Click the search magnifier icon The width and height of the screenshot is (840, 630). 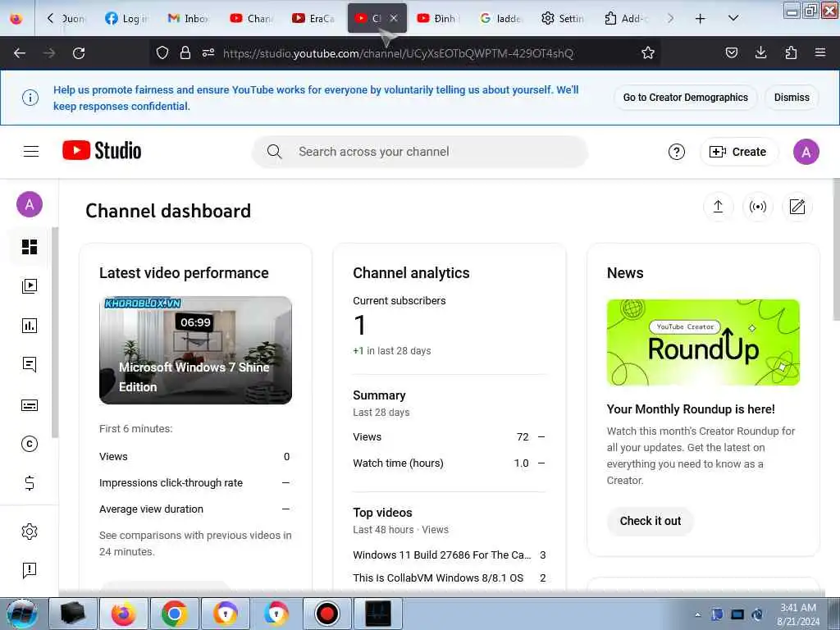274,152
